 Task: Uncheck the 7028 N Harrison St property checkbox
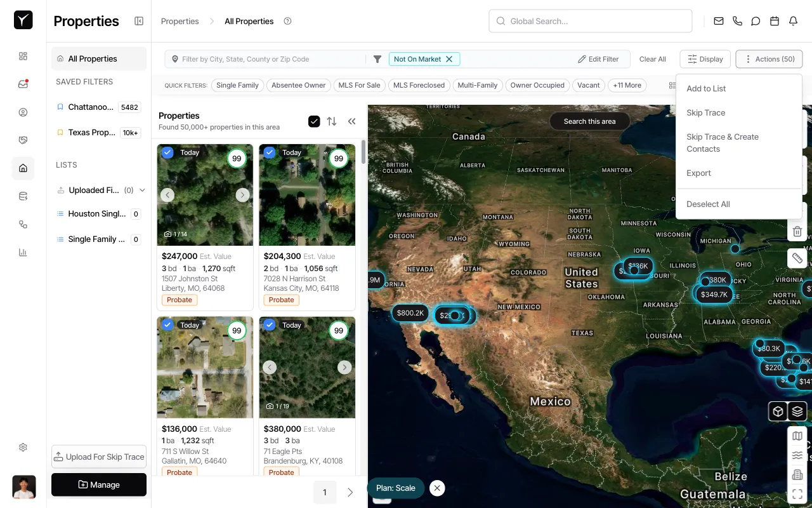pos(270,152)
